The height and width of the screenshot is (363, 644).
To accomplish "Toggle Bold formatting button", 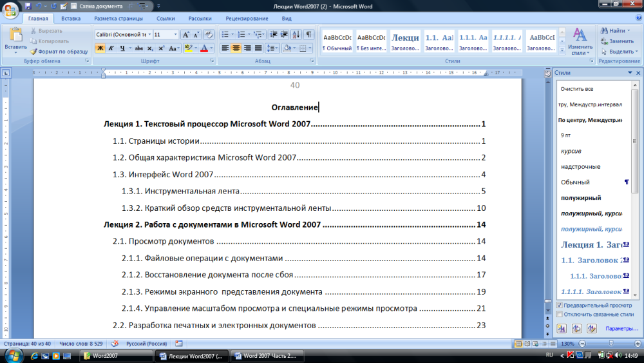I will 100,48.
